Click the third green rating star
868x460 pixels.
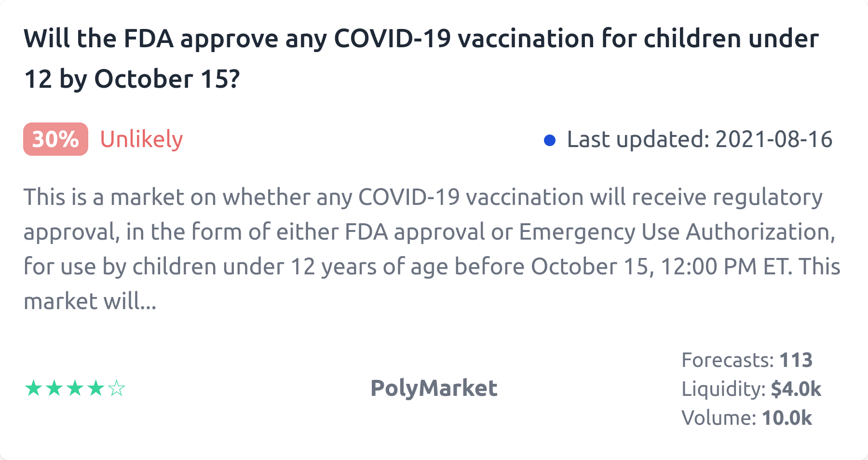[75, 388]
